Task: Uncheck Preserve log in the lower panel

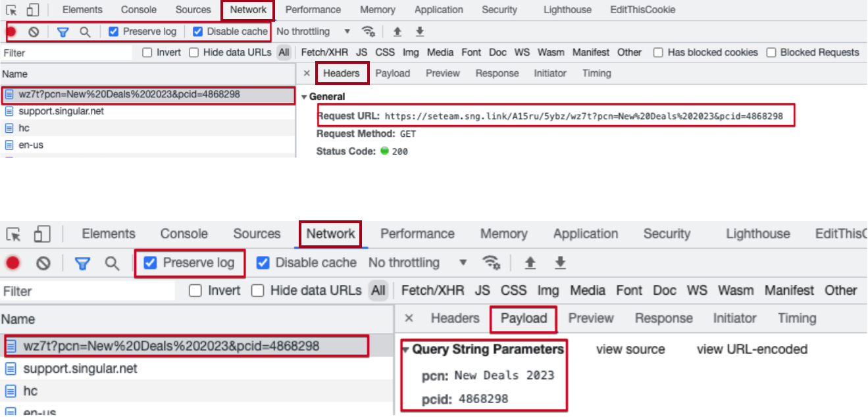Action: (150, 263)
